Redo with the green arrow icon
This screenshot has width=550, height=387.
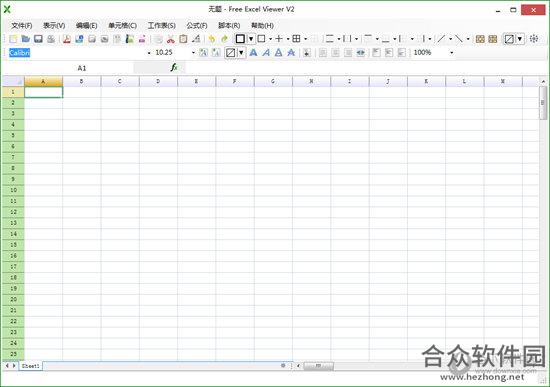point(224,39)
